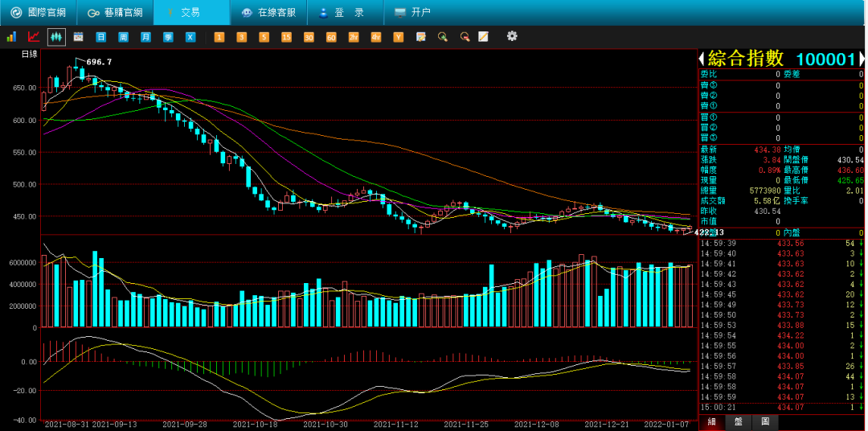Screen dimensions: 868x431
Task: Go to previous instrument with left arrow
Action: [702, 59]
